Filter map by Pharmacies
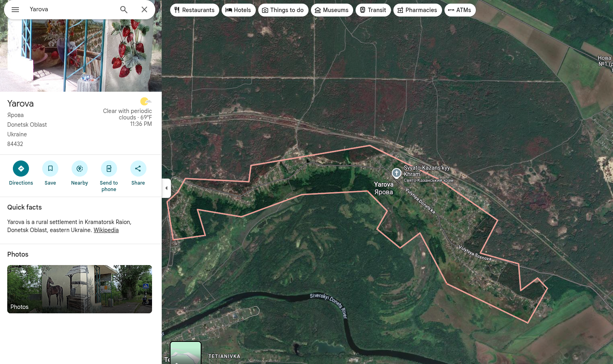This screenshot has height=364, width=613. point(418,10)
